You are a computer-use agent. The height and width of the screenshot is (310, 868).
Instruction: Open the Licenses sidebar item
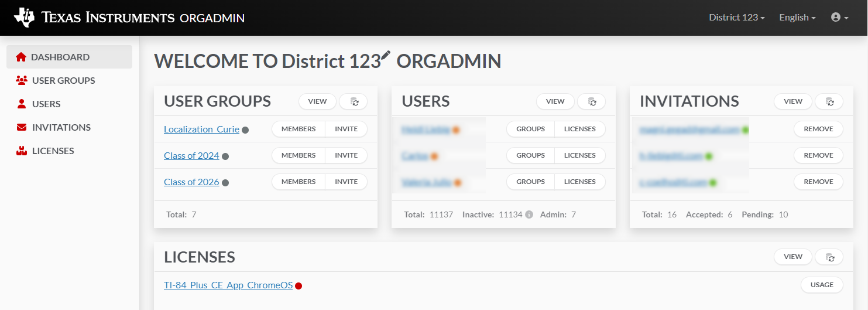(53, 151)
